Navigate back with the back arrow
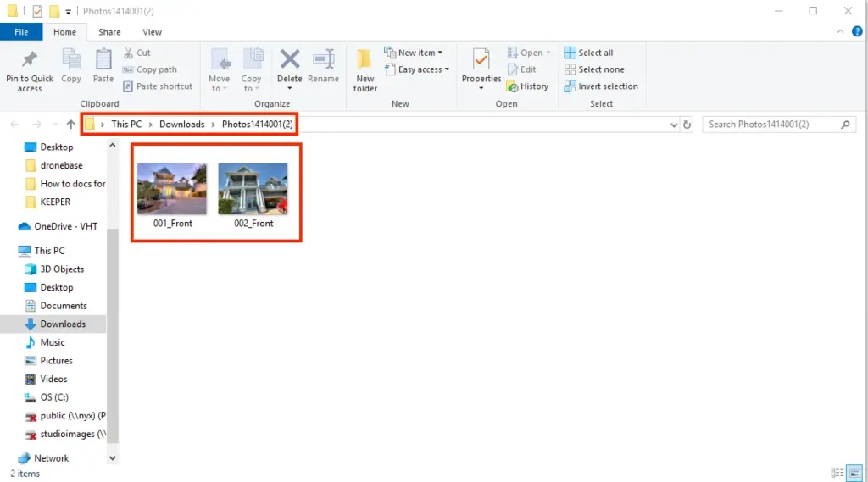This screenshot has width=868, height=482. click(15, 125)
